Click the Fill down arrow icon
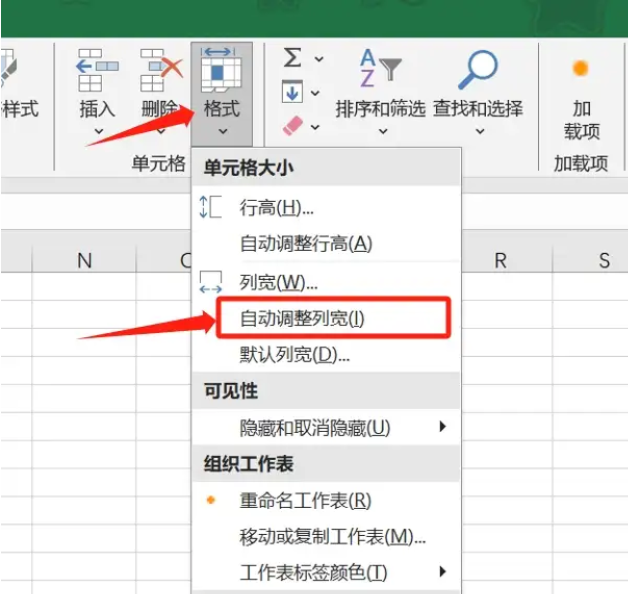This screenshot has height=594, width=628. click(292, 92)
